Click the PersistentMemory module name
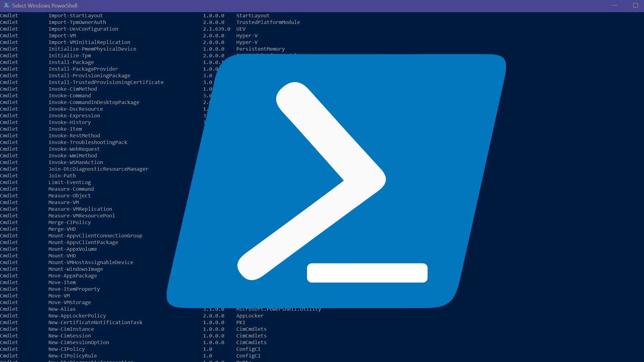This screenshot has height=362, width=644. [x=261, y=49]
